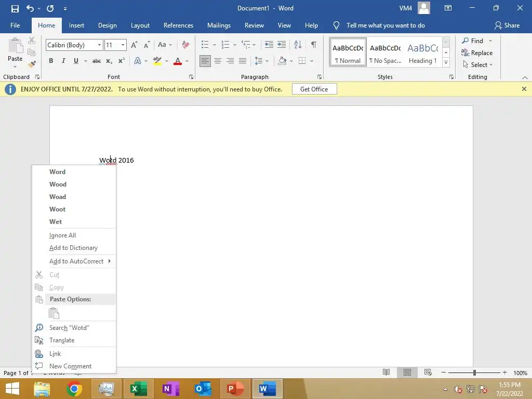Open the Select dropdown in Editing
Viewport: 532px width, 399px height.
click(x=478, y=64)
